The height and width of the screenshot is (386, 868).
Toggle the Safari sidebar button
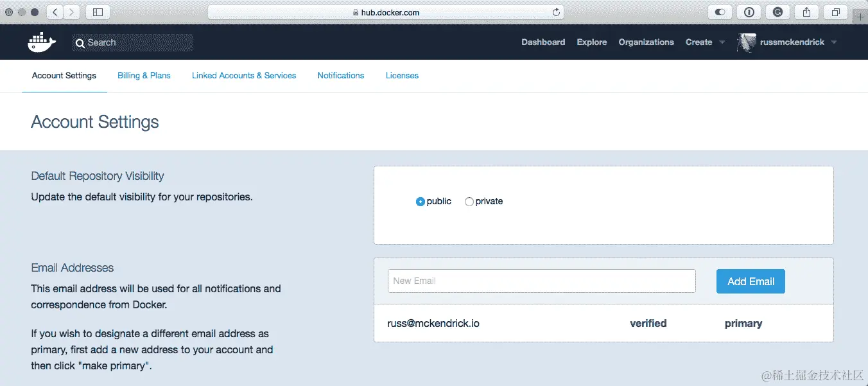coord(98,12)
